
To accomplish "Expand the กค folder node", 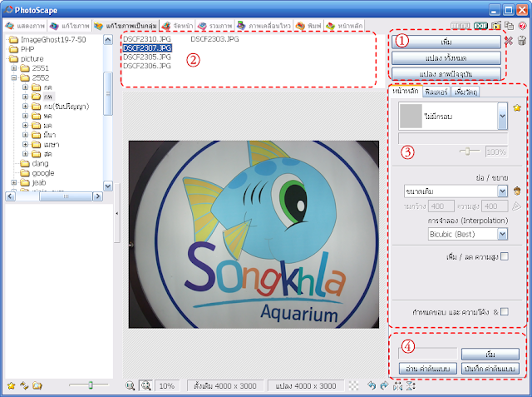I will 25,87.
